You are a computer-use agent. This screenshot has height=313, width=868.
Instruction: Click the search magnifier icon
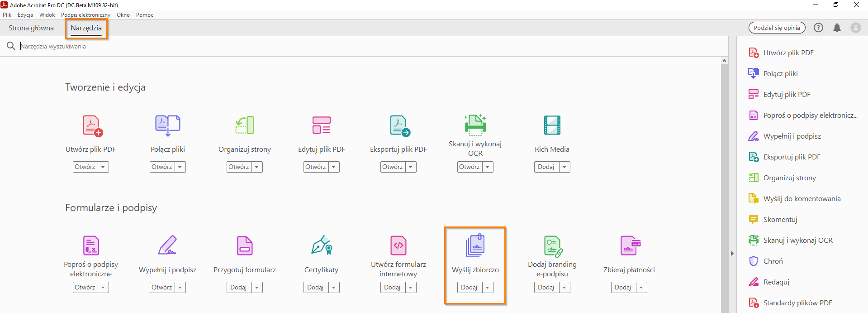(11, 46)
